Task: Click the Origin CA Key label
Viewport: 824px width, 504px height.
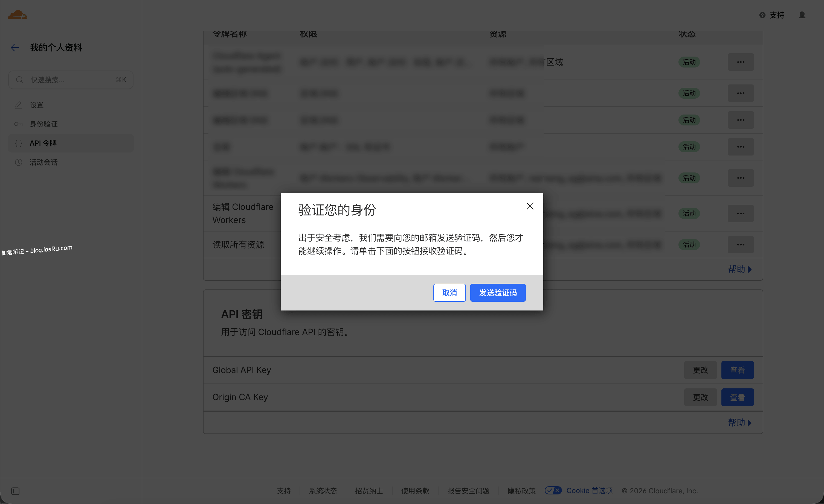Action: coord(240,397)
